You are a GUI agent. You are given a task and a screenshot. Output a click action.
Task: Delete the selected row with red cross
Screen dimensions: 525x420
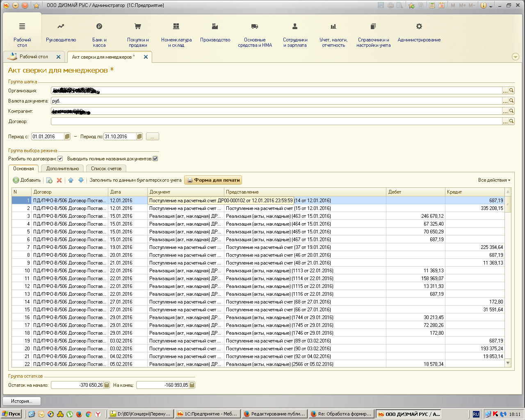tap(59, 180)
